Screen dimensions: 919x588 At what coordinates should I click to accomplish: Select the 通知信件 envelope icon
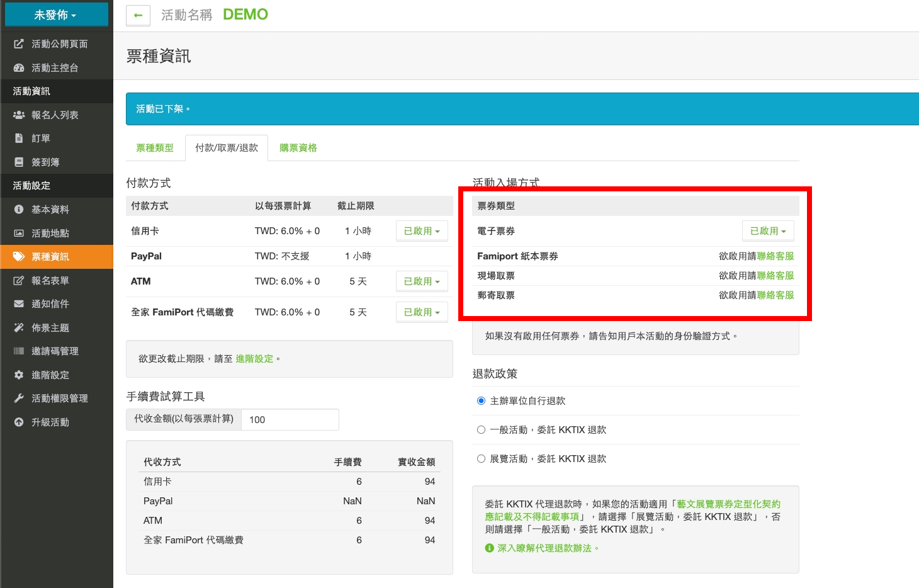click(19, 304)
